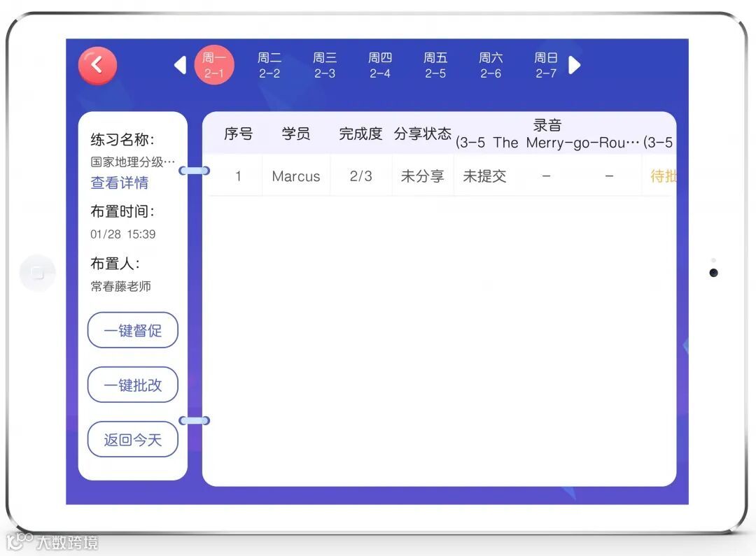Click the 完成度 column header
Viewport: 756px width, 556px height.
(x=360, y=134)
